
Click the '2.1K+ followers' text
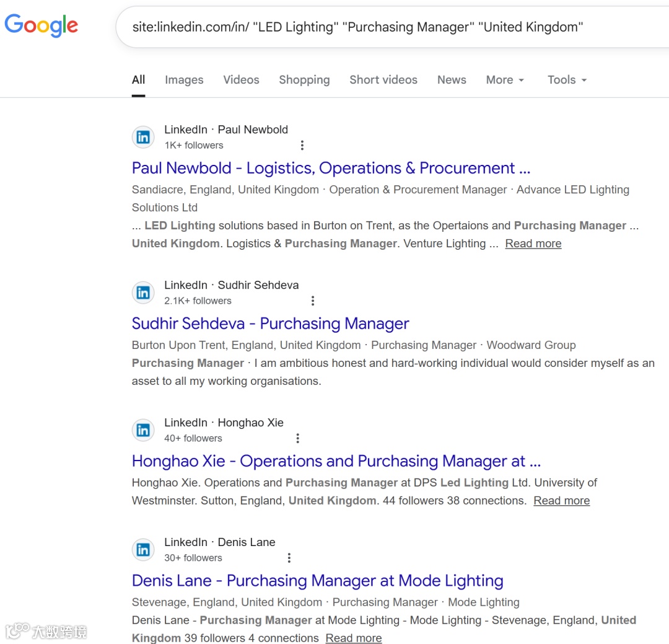coord(198,301)
